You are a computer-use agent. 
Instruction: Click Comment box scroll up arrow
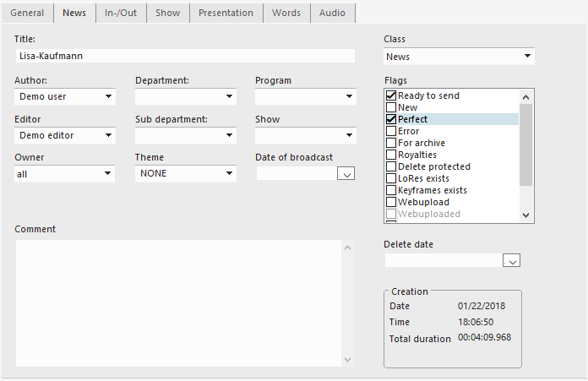coord(346,248)
